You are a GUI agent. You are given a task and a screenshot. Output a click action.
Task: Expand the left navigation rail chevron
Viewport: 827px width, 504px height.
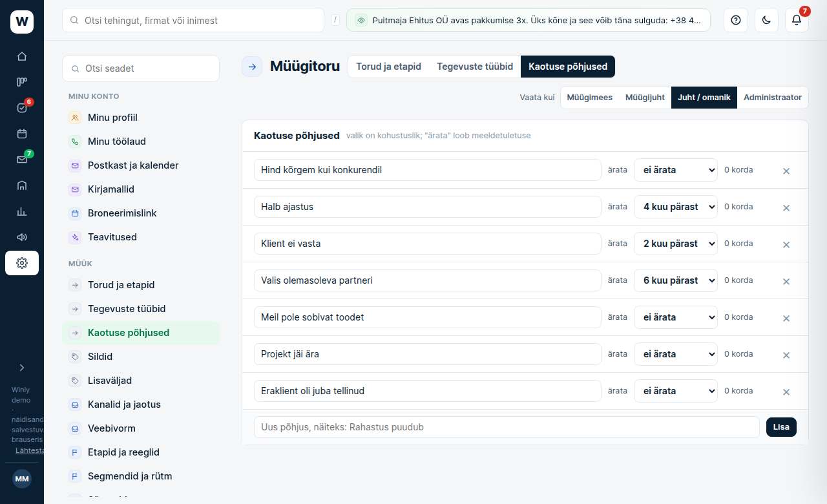click(x=22, y=368)
